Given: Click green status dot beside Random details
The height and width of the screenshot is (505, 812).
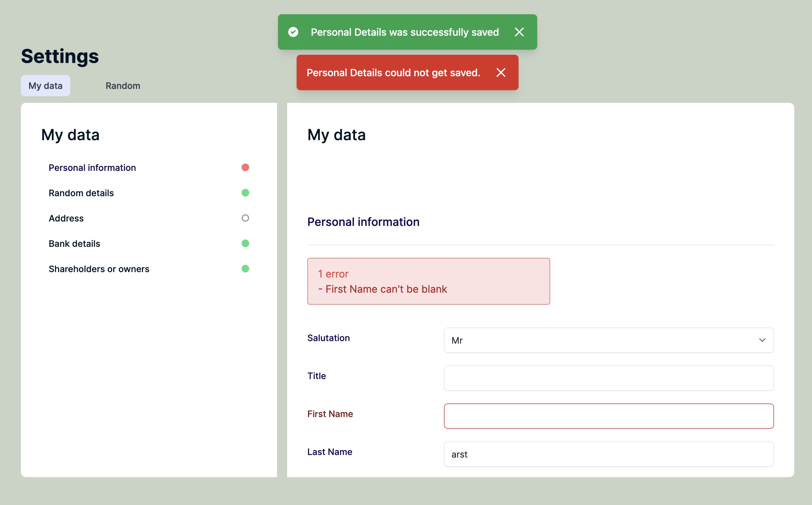Looking at the screenshot, I should click(245, 193).
